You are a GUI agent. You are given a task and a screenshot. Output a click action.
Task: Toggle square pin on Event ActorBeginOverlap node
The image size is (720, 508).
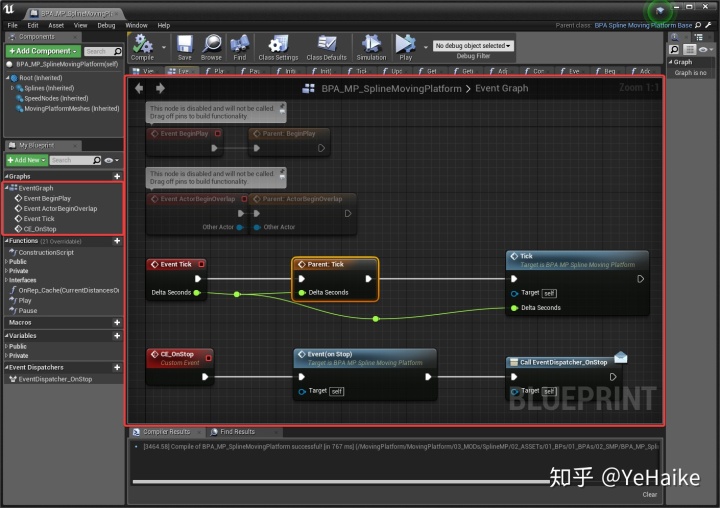coord(244,199)
